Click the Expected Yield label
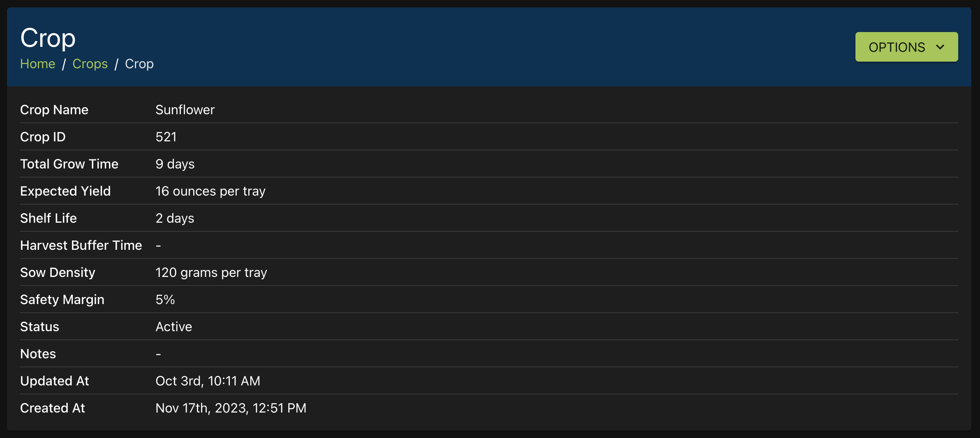The image size is (980, 438). pos(65,191)
